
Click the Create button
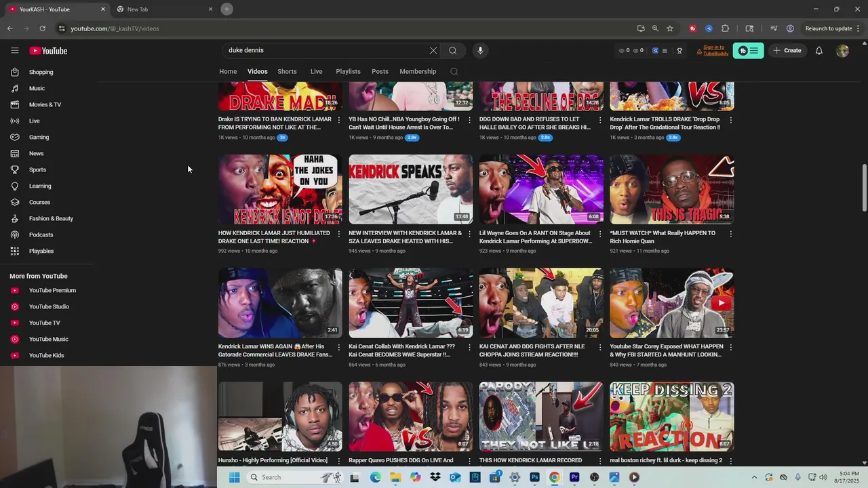tap(787, 51)
